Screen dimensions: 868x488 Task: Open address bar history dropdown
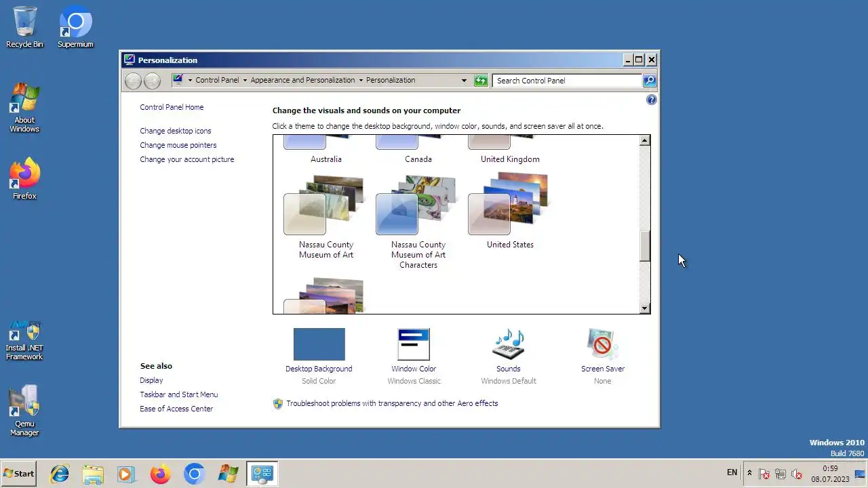[464, 81]
